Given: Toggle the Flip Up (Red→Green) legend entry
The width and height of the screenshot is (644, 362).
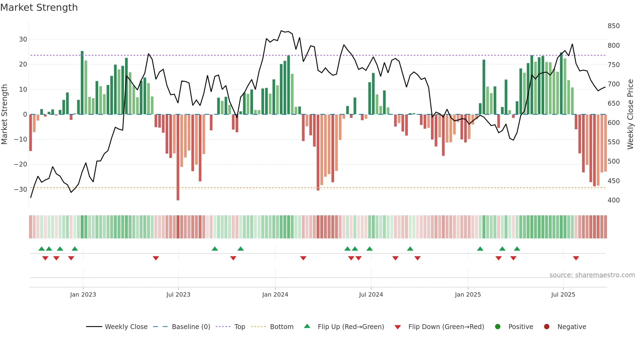Looking at the screenshot, I should (344, 327).
